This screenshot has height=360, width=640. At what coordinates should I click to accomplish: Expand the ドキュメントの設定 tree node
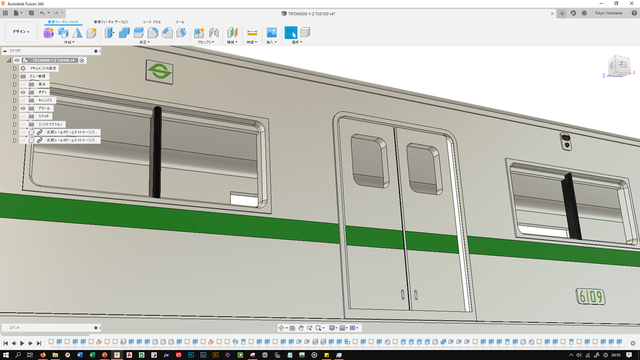point(15,68)
